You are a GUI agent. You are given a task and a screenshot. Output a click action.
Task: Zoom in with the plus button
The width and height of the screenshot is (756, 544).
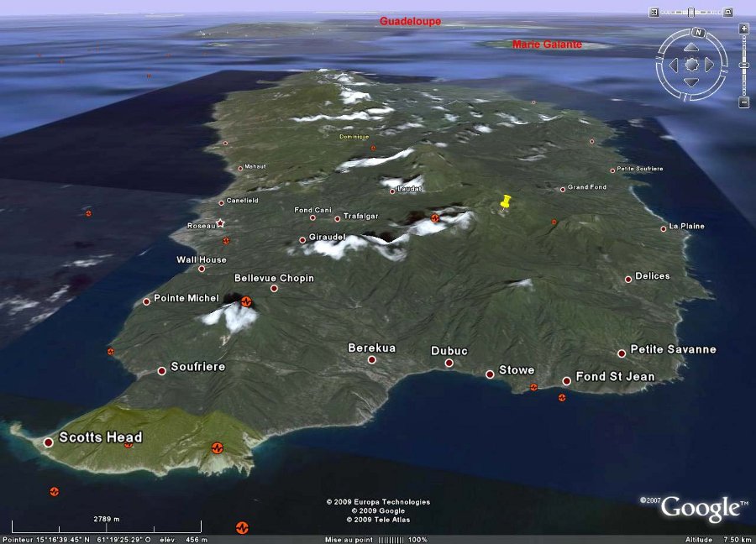pyautogui.click(x=743, y=28)
